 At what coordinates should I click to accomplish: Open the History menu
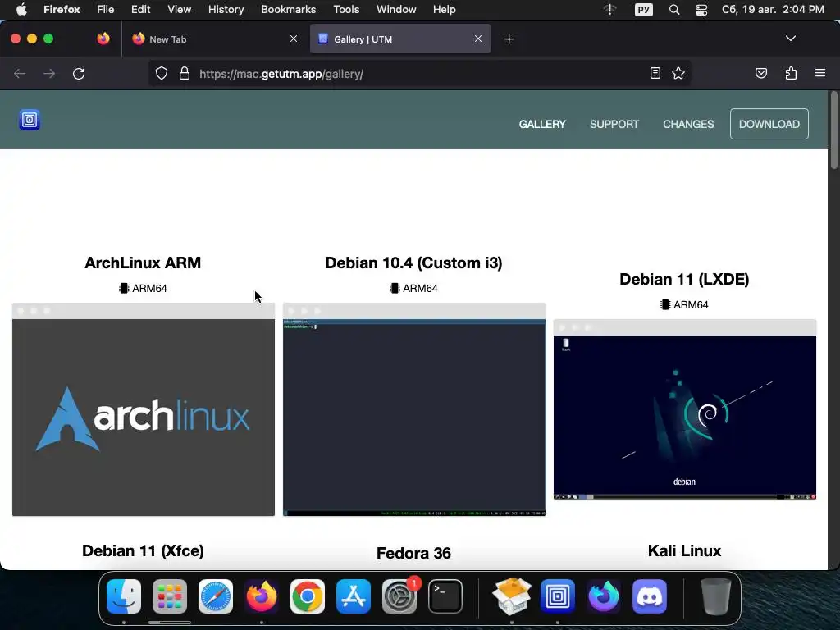226,10
